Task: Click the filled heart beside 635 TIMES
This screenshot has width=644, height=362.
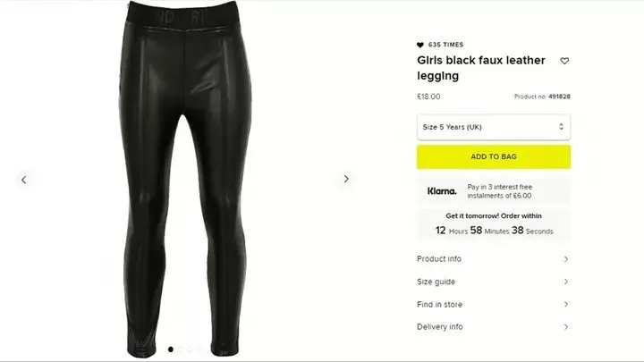Action: [420, 45]
